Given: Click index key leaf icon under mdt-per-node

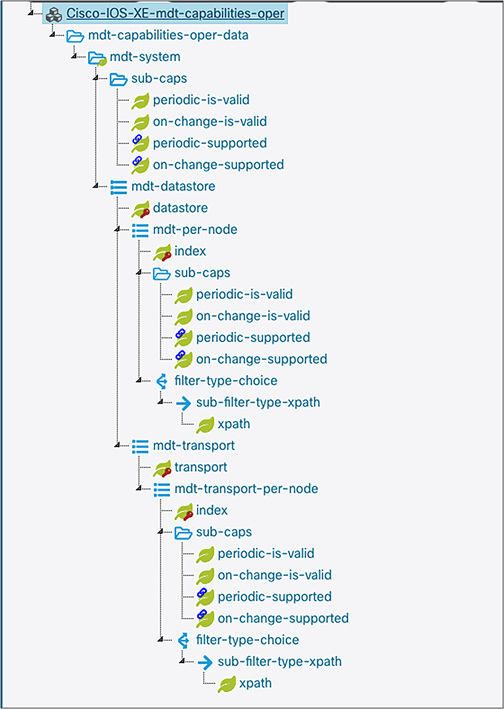Looking at the screenshot, I should click(x=162, y=252).
